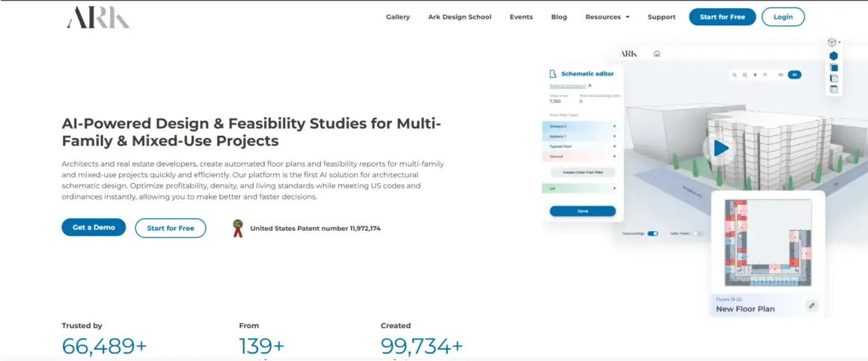Click the Gross Area value 7,350
The height and width of the screenshot is (361, 868).
point(554,101)
